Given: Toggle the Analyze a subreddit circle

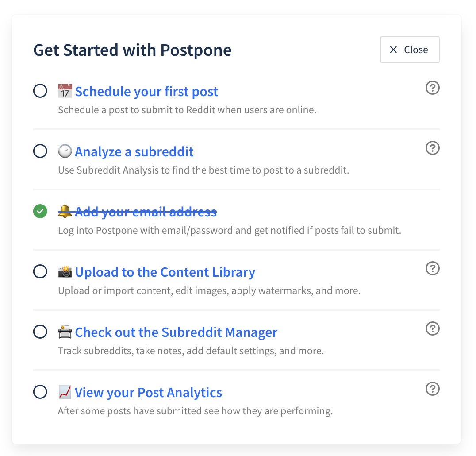Looking at the screenshot, I should click(x=40, y=151).
